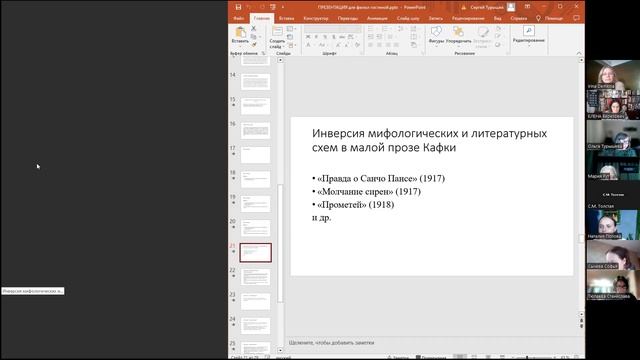Reset slide formatting icon
Viewport: 640px width, 360px height.
click(x=290, y=37)
